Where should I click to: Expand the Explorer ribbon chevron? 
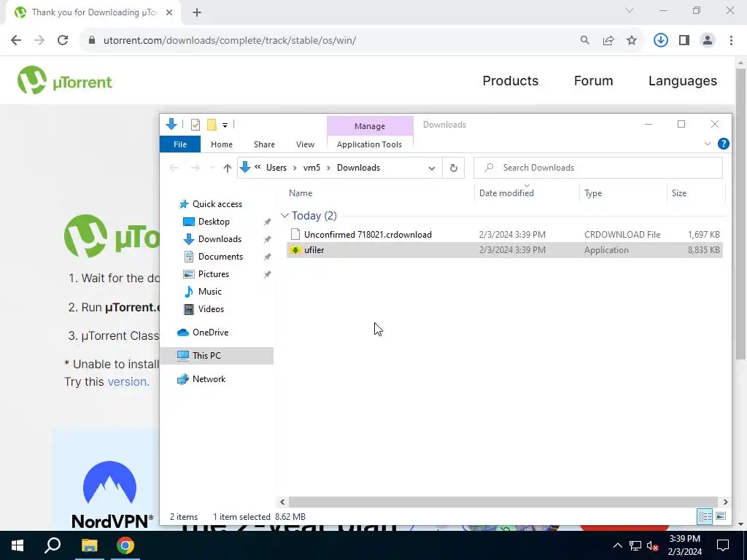[708, 144]
